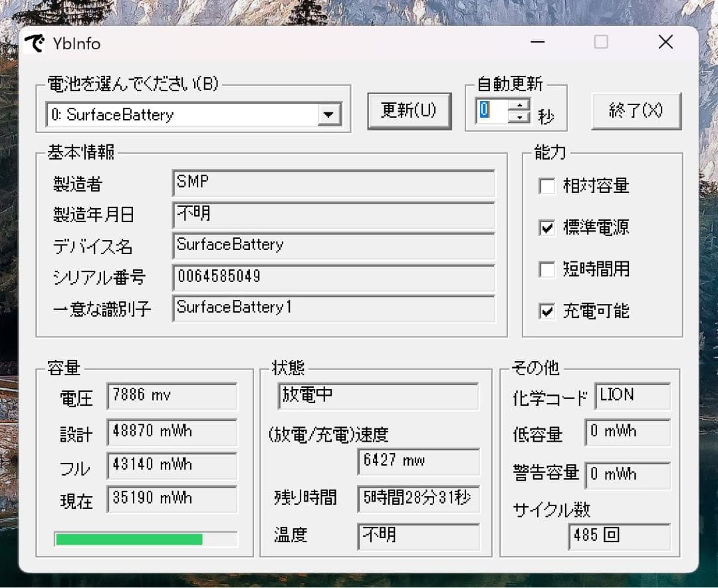Uncheck the 充電可能 checkbox

click(x=547, y=311)
